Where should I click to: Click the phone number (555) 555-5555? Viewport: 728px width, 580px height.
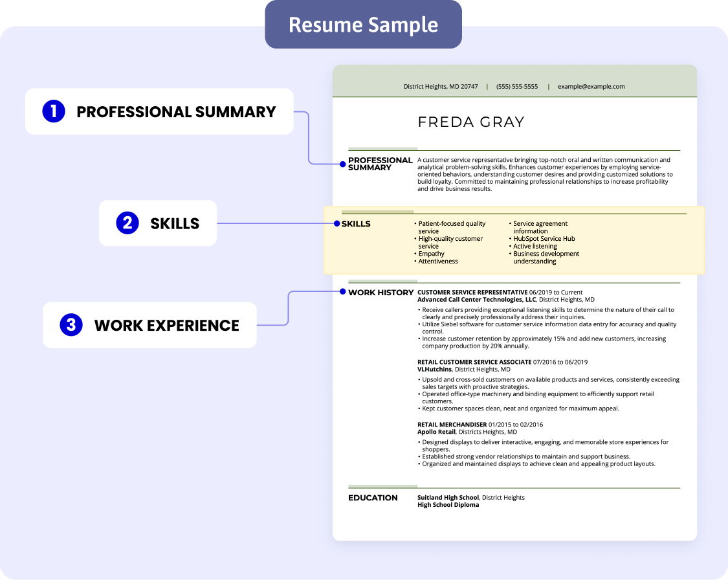[517, 86]
